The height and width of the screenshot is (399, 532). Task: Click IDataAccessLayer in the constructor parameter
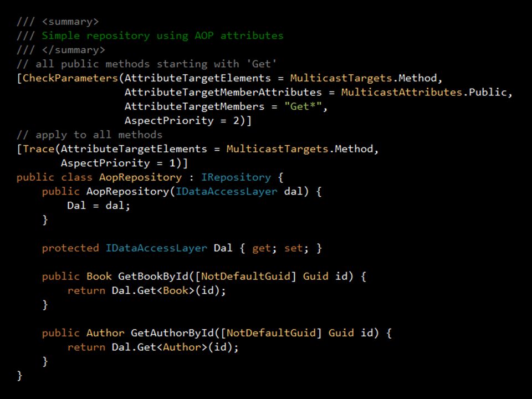click(x=226, y=191)
